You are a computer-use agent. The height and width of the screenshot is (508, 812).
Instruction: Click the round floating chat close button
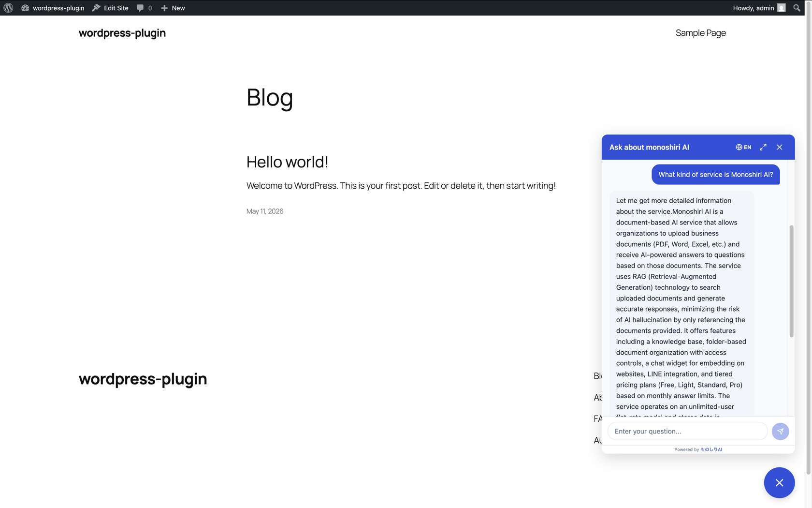click(779, 483)
